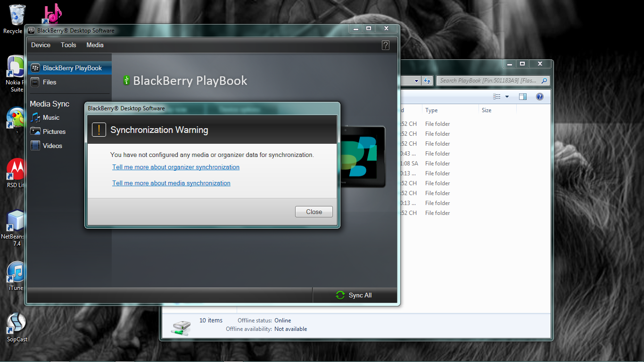Click the Explorer refresh button
The width and height of the screenshot is (644, 362).
click(427, 81)
